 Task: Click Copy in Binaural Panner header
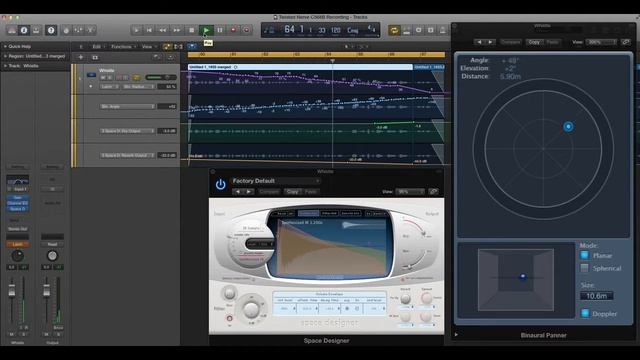point(534,42)
